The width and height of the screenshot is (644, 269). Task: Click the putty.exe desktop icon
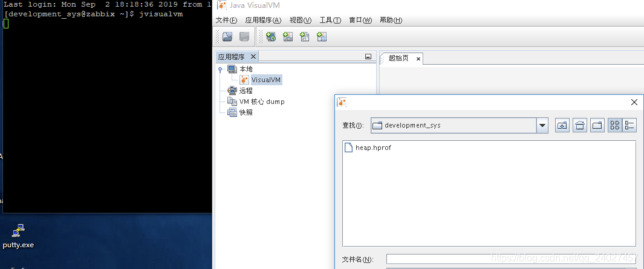18,237
